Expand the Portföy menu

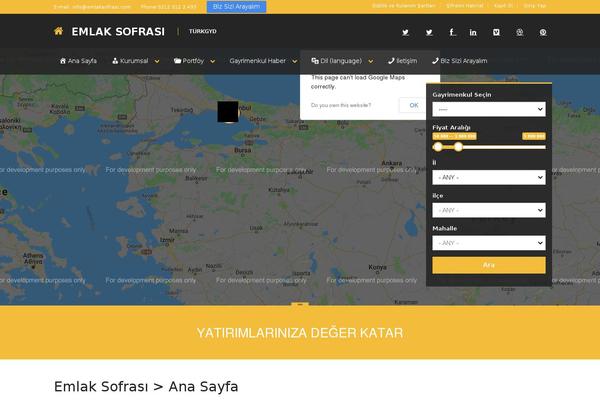coord(194,61)
